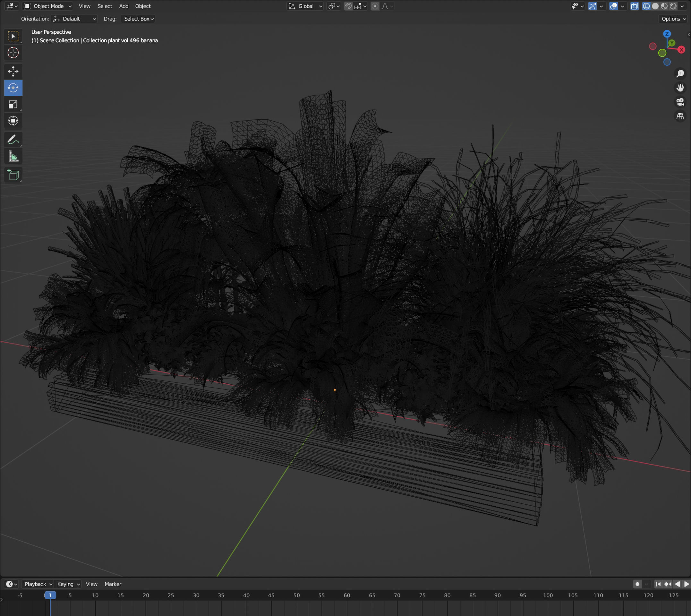Screen dimensions: 691x616
Task: Jump to previous keyframe
Action: pyautogui.click(x=668, y=584)
